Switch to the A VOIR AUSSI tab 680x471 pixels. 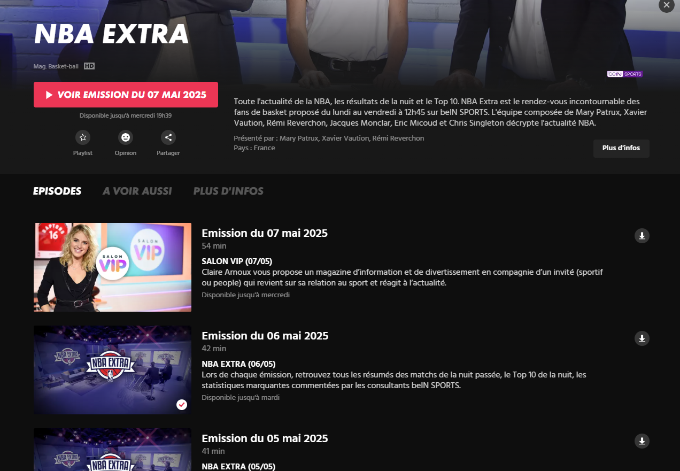(x=137, y=191)
